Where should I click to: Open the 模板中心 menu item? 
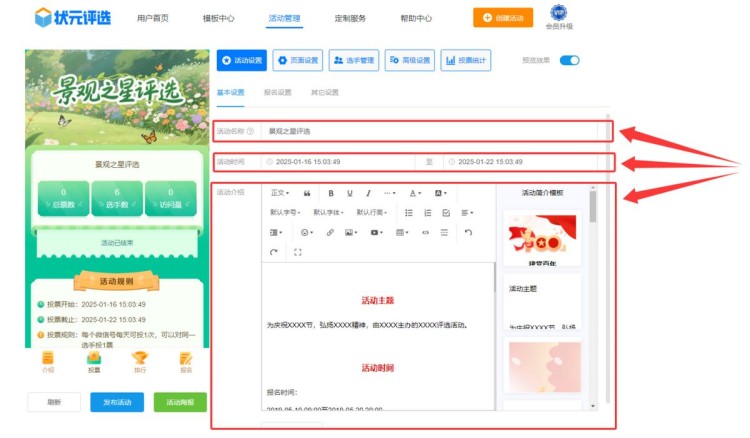(218, 18)
